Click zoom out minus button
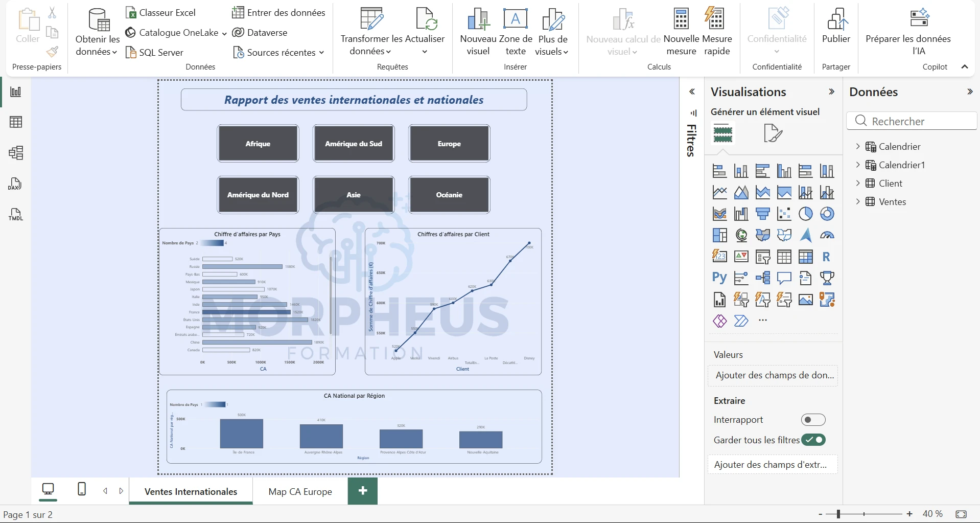This screenshot has height=523, width=980. pyautogui.click(x=821, y=514)
